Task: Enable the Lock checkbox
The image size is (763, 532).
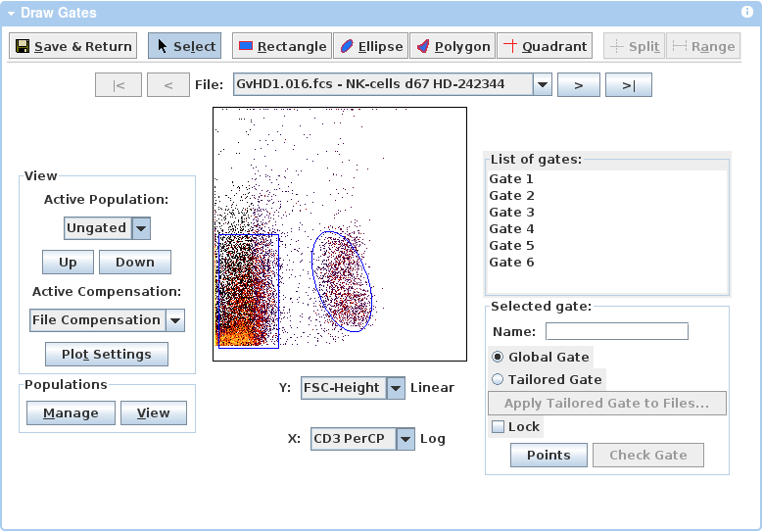Action: tap(499, 427)
